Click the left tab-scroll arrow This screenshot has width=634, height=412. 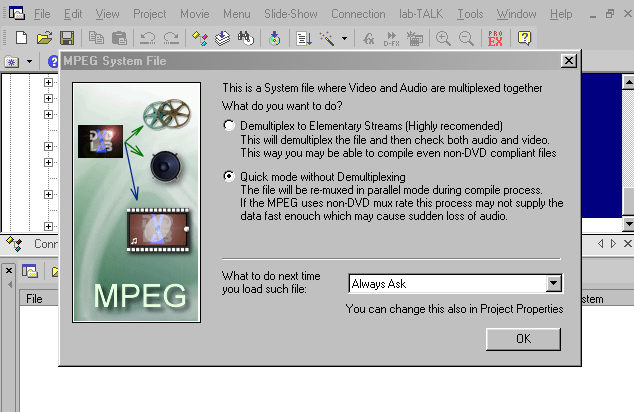[600, 243]
